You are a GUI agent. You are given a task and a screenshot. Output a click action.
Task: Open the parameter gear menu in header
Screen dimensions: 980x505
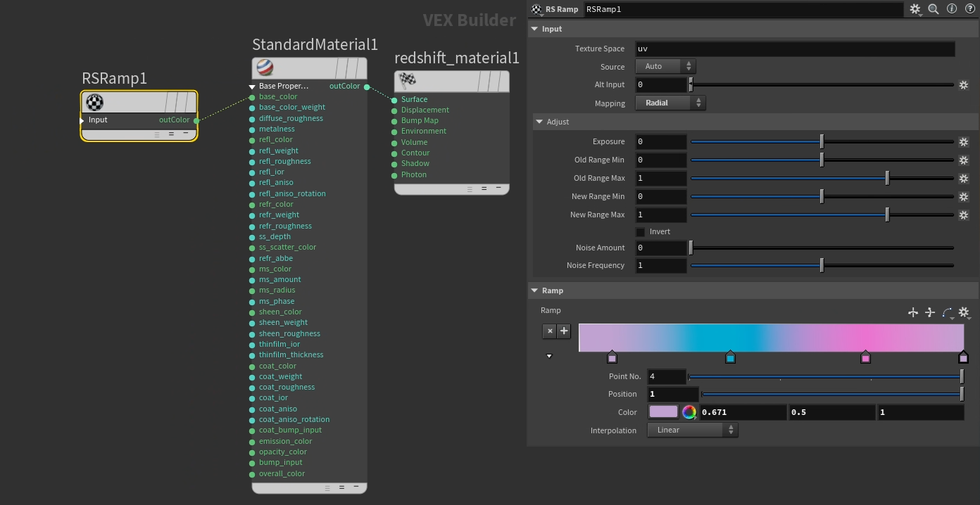[915, 9]
